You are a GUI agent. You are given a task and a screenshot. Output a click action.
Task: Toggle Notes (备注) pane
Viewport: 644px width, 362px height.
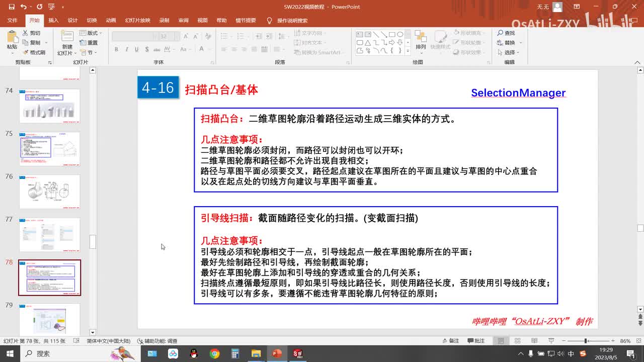click(x=450, y=341)
